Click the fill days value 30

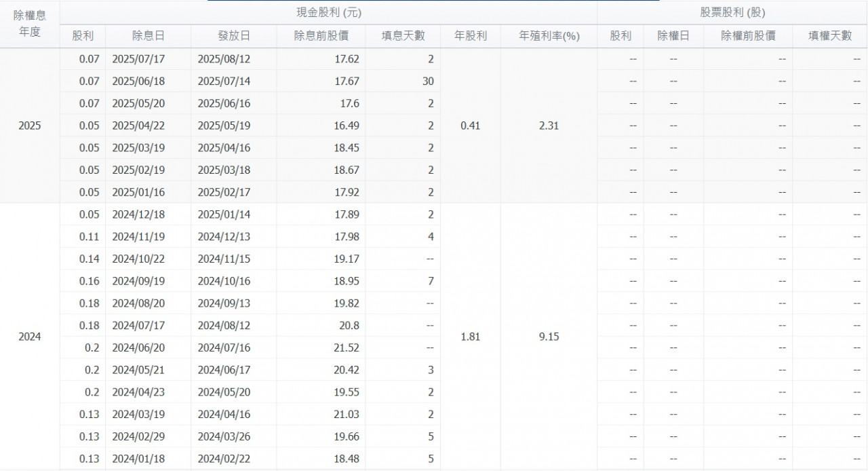point(428,81)
